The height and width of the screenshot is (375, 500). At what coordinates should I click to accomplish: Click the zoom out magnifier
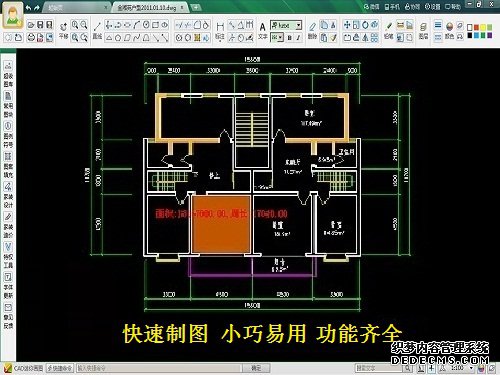84,25
